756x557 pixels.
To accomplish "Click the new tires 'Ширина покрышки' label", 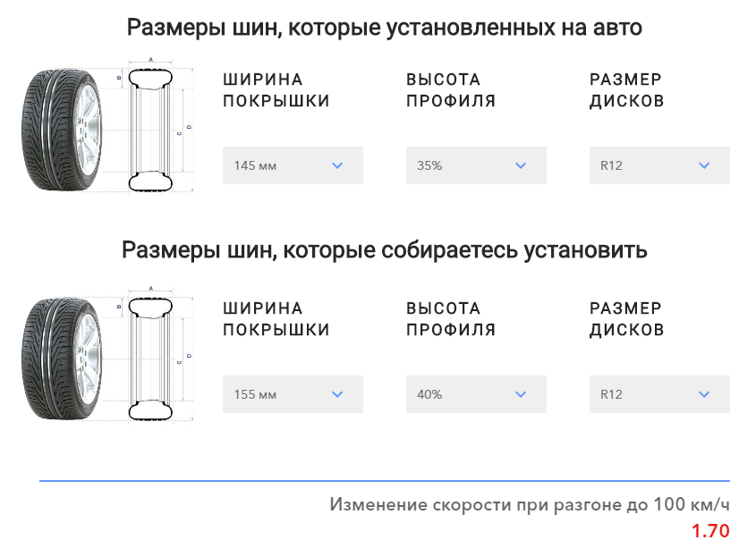I will pos(276,319).
